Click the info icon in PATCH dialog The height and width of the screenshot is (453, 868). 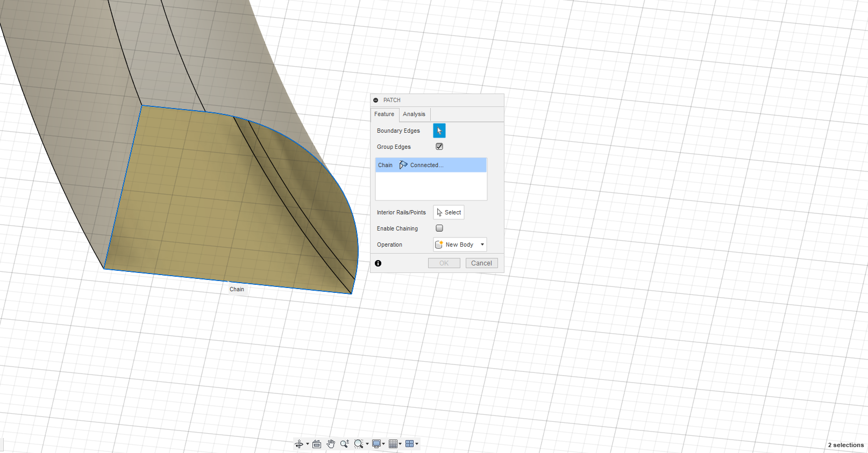(x=378, y=263)
